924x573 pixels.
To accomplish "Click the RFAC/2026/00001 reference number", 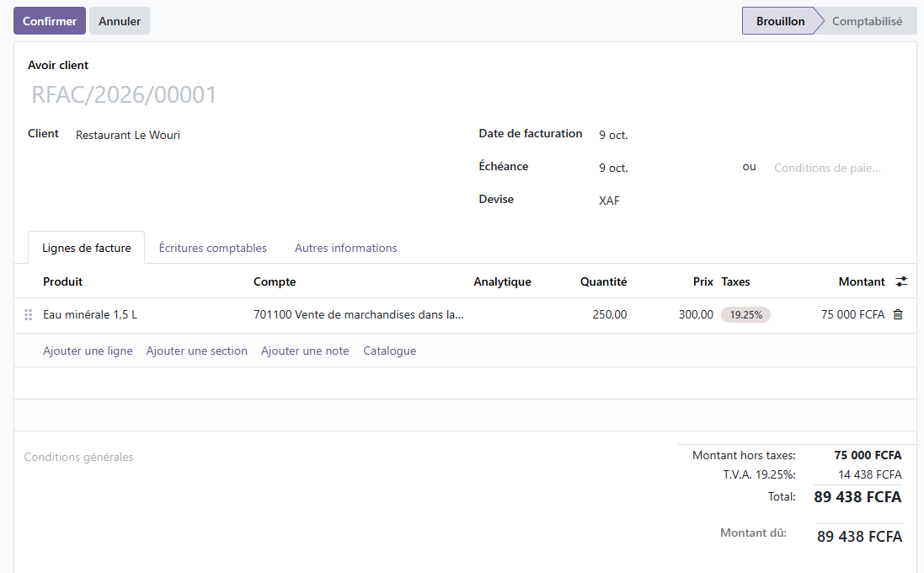I will 124,95.
